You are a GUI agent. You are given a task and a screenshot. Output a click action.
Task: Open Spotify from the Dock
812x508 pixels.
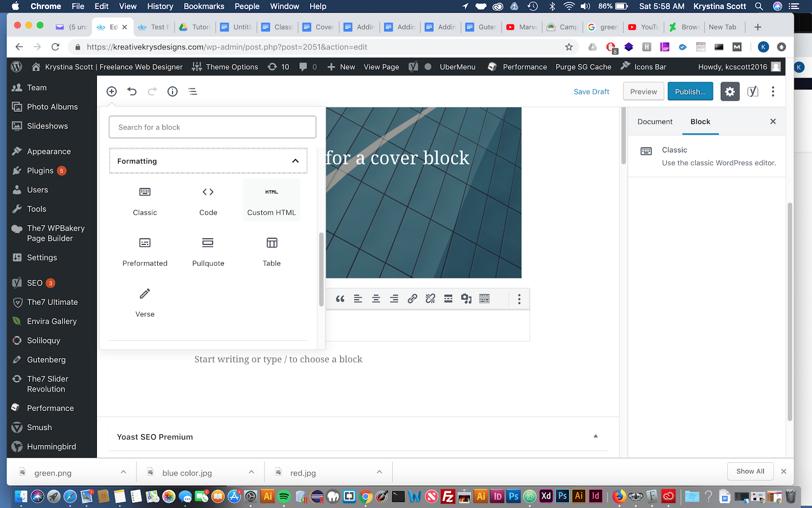pyautogui.click(x=284, y=496)
